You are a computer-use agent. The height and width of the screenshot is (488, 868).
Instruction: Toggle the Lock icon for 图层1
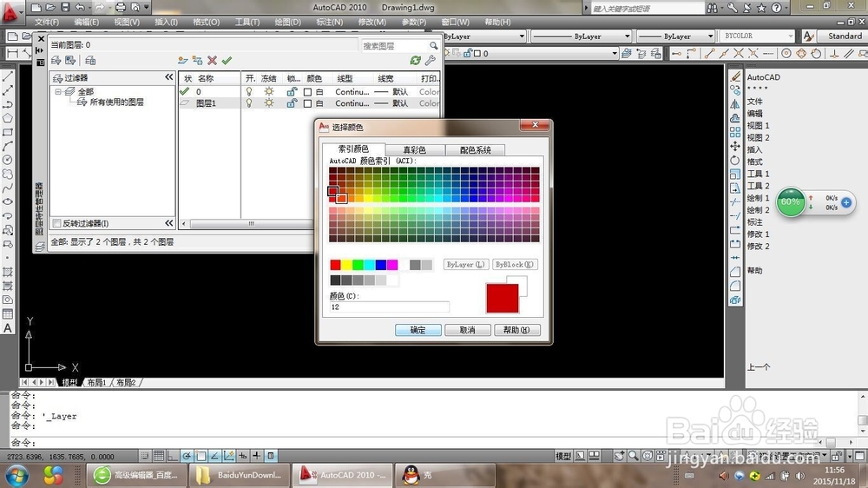(x=292, y=103)
